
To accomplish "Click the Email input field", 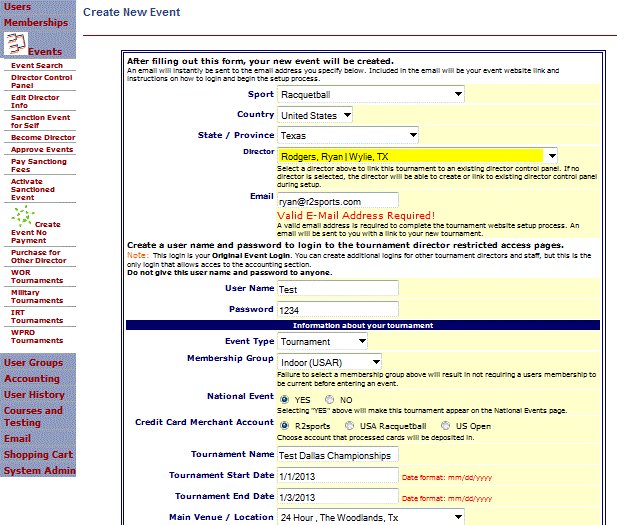I will (x=338, y=201).
